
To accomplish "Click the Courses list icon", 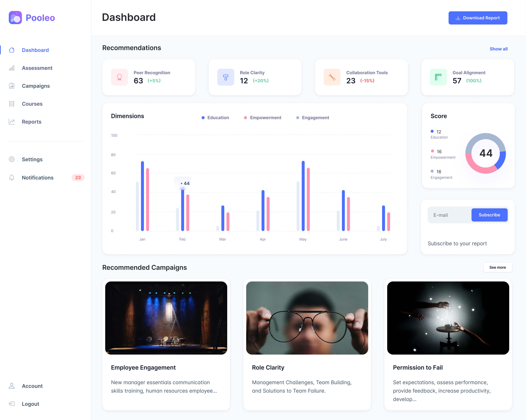I will 12,104.
